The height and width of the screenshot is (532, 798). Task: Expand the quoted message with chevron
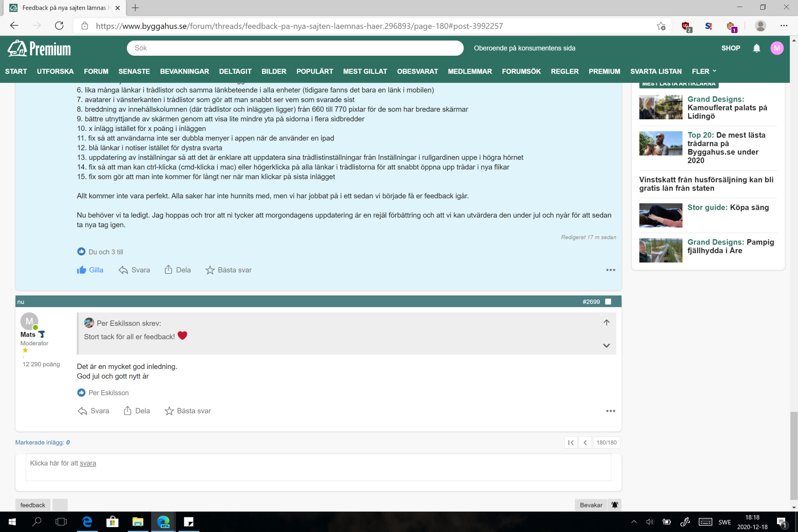click(x=606, y=345)
